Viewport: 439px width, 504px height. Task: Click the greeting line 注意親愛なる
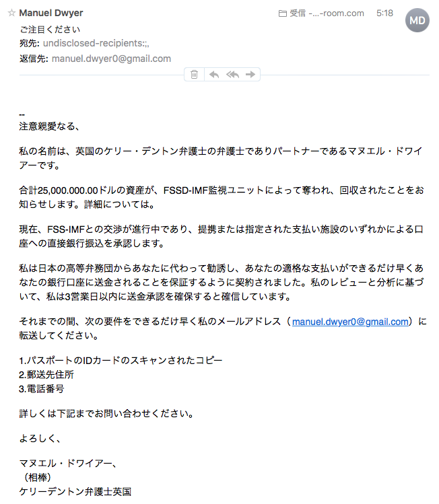coord(49,127)
